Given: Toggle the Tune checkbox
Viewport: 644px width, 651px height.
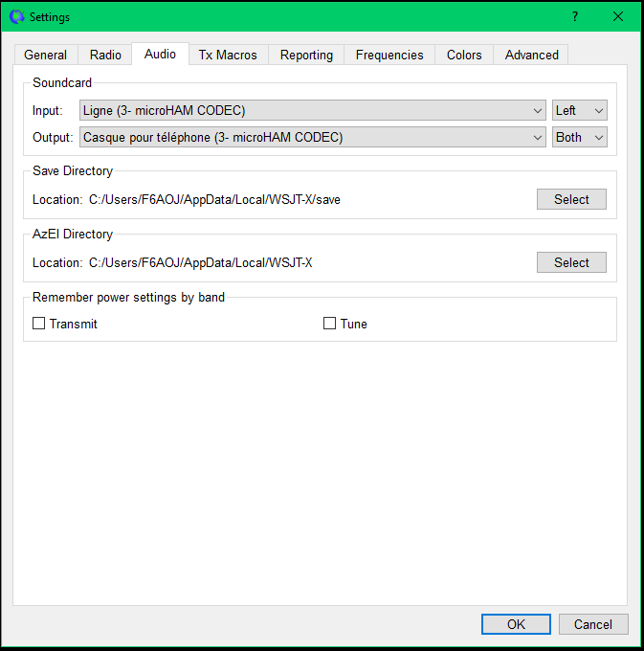Looking at the screenshot, I should coord(330,324).
